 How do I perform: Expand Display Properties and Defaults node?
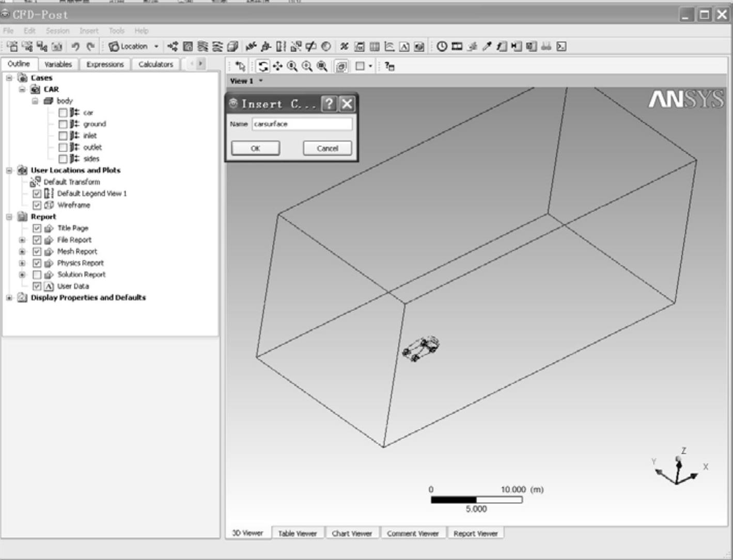[x=9, y=298]
